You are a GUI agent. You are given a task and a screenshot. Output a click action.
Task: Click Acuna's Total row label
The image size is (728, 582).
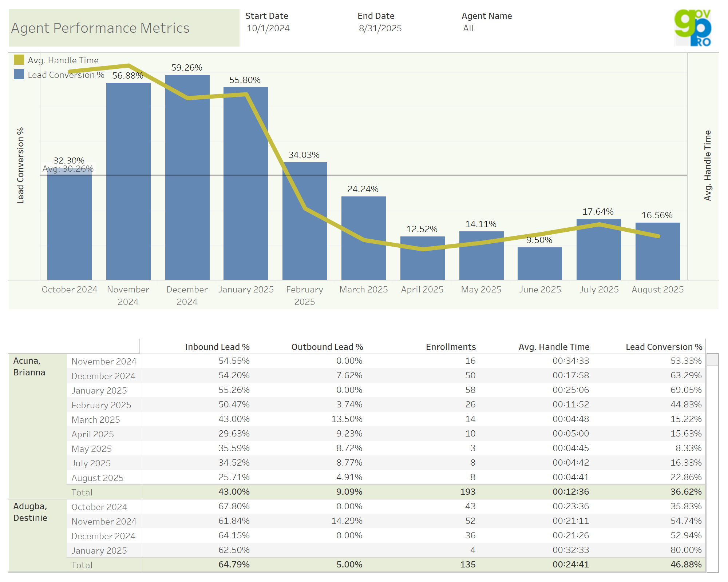coord(82,492)
